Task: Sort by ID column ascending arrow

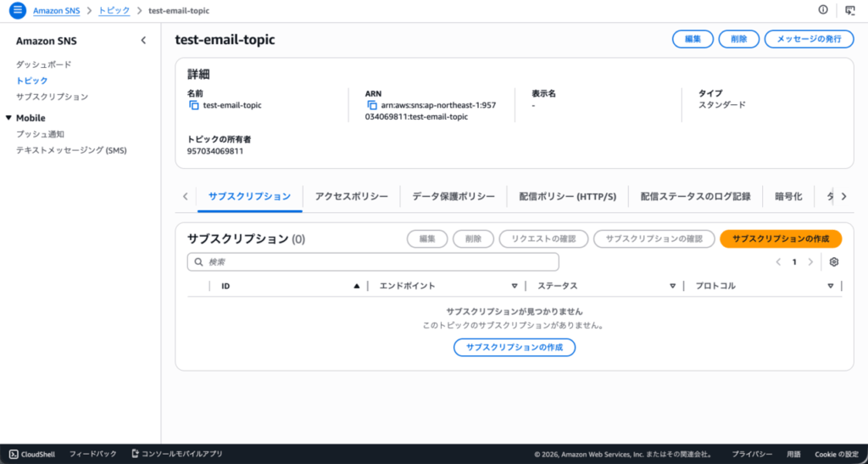Action: 357,286
